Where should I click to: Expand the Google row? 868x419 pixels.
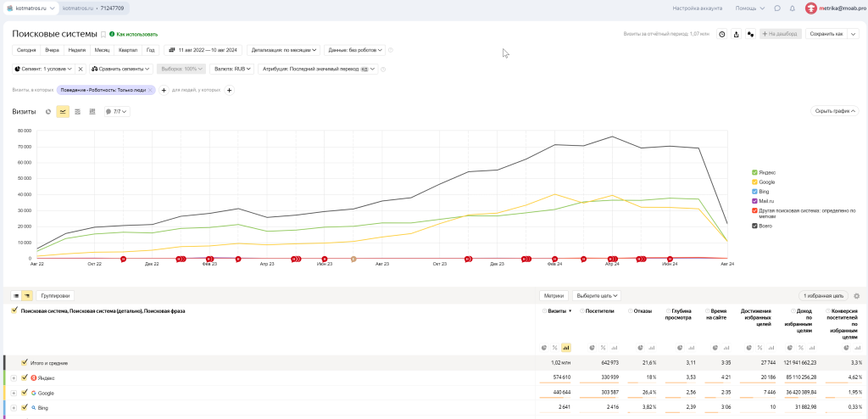[14, 393]
